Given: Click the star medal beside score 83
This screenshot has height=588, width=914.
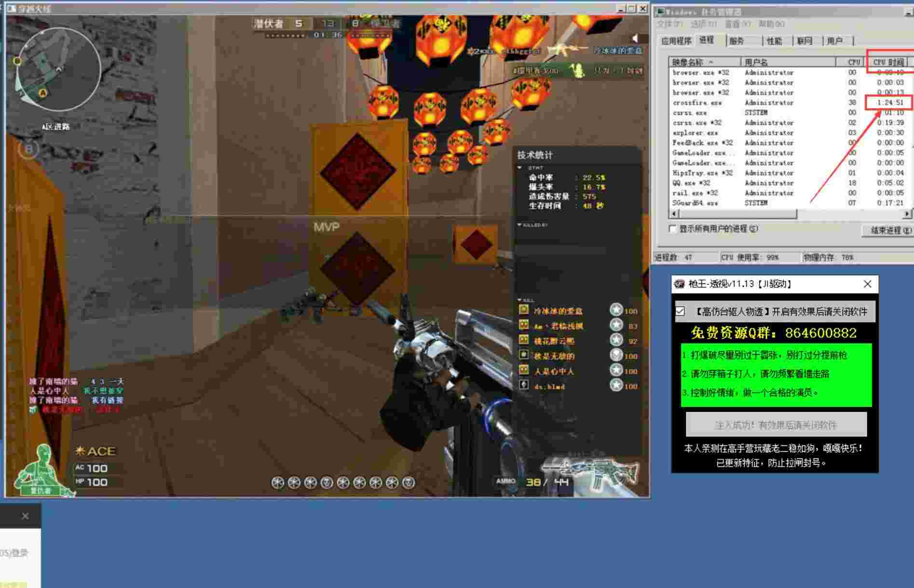Looking at the screenshot, I should click(616, 325).
